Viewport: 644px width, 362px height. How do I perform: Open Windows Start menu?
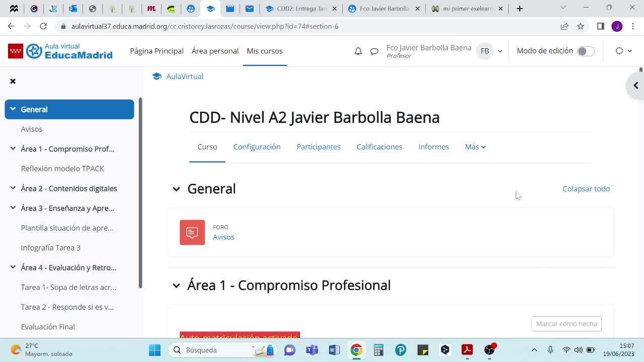click(154, 350)
